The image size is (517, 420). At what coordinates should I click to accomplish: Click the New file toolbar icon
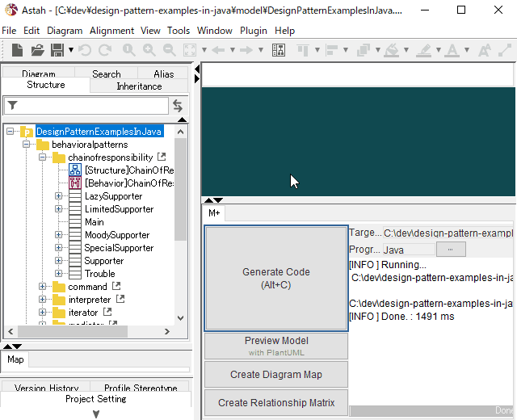17,50
